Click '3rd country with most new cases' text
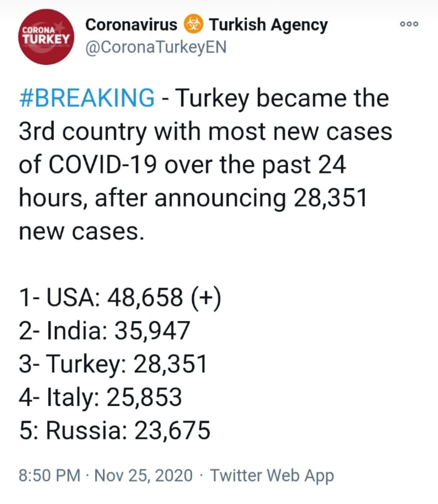The width and height of the screenshot is (438, 504). coord(206,132)
